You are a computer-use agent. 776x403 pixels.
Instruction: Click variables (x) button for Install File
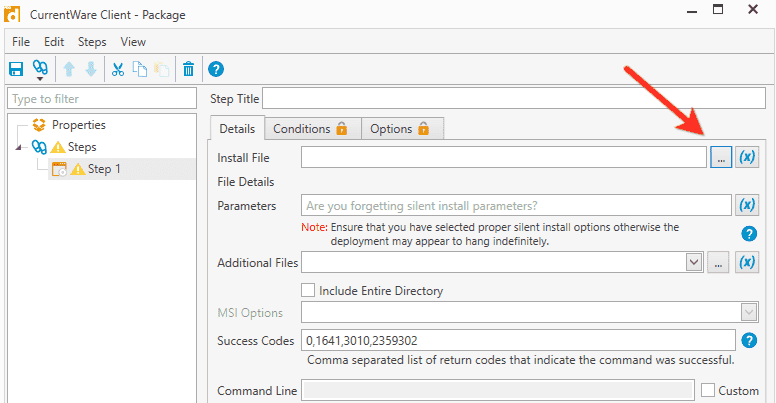(747, 157)
